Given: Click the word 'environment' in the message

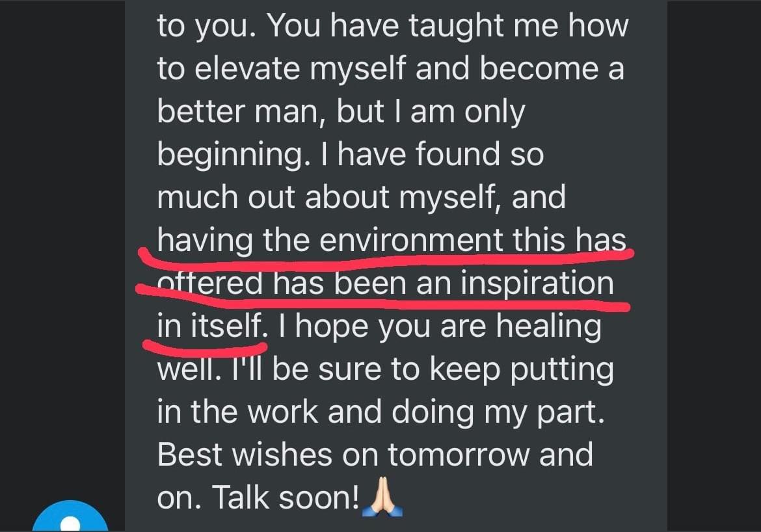Looking at the screenshot, I should 412,239.
